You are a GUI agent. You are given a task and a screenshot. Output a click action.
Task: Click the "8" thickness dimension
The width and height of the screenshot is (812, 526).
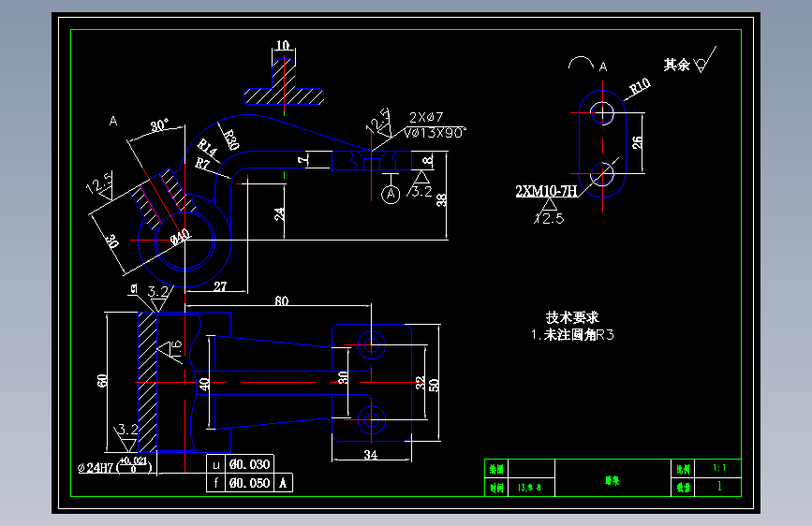point(427,160)
